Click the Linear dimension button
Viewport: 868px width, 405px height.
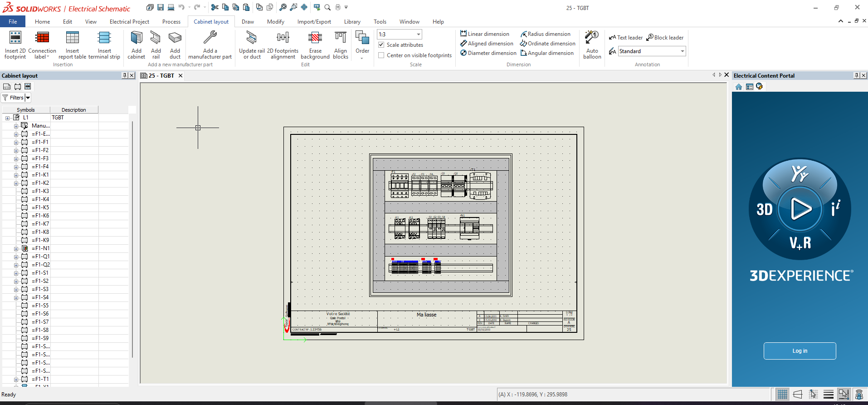tap(485, 34)
